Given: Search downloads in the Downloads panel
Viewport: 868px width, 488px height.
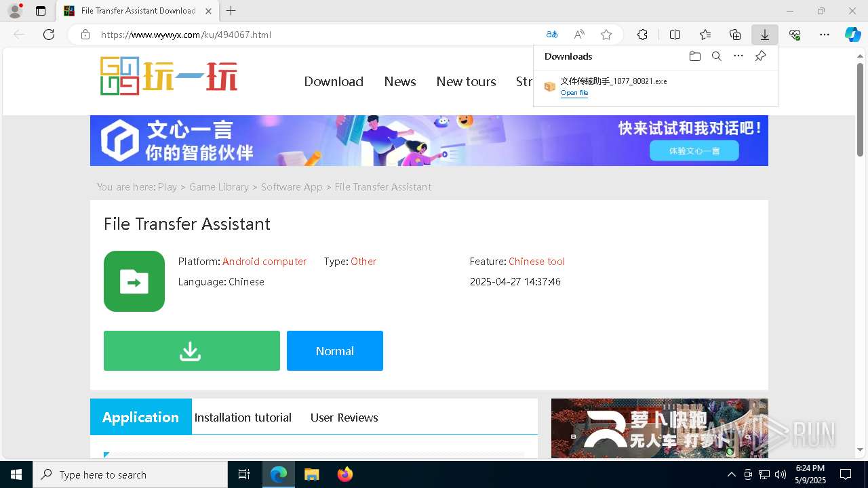Looking at the screenshot, I should tap(716, 56).
